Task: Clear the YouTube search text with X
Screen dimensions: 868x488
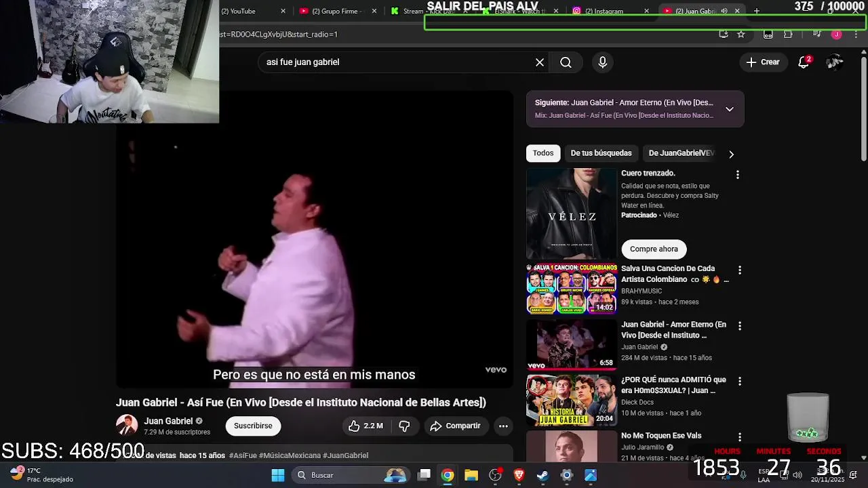Action: (540, 62)
